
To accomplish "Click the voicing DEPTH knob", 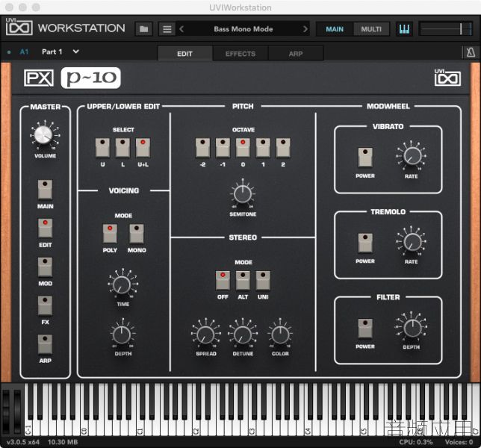I will [122, 335].
